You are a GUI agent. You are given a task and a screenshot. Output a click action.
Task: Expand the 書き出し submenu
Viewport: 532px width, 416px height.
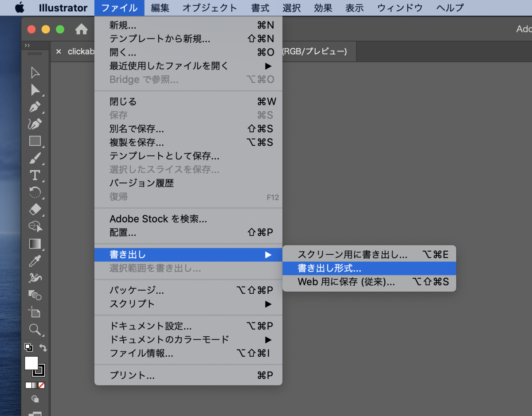(x=188, y=255)
